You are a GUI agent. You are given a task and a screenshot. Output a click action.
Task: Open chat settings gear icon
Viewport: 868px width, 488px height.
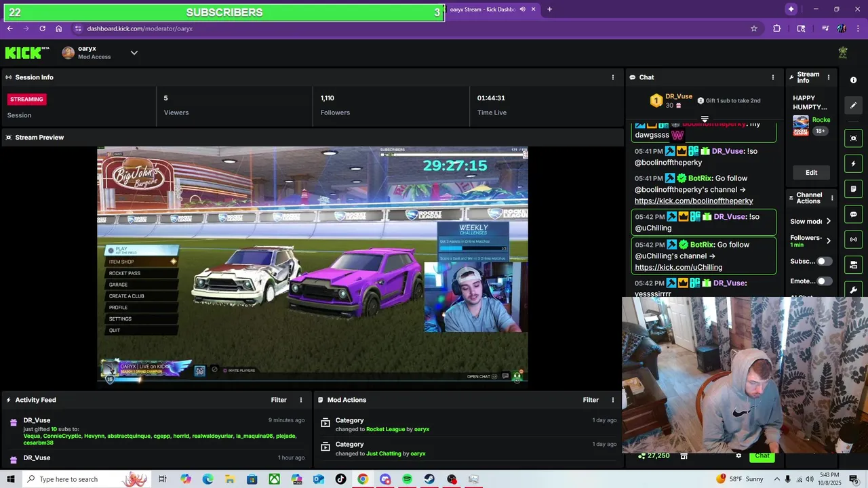738,455
